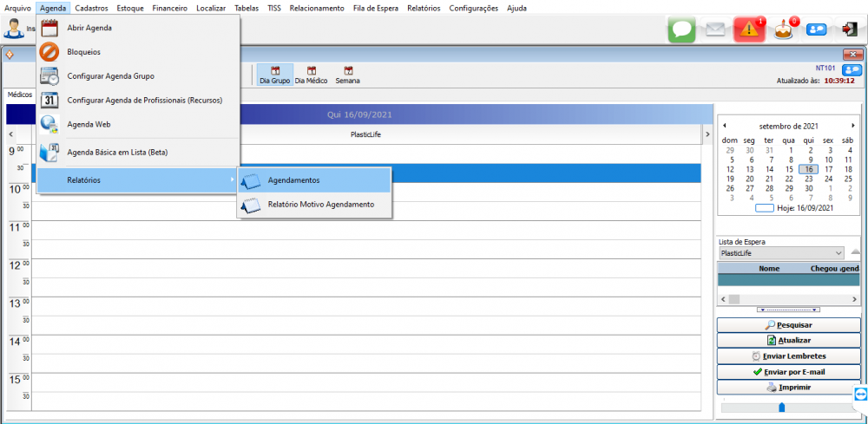Switch to Dia Médico view
The height and width of the screenshot is (424, 868).
[311, 75]
